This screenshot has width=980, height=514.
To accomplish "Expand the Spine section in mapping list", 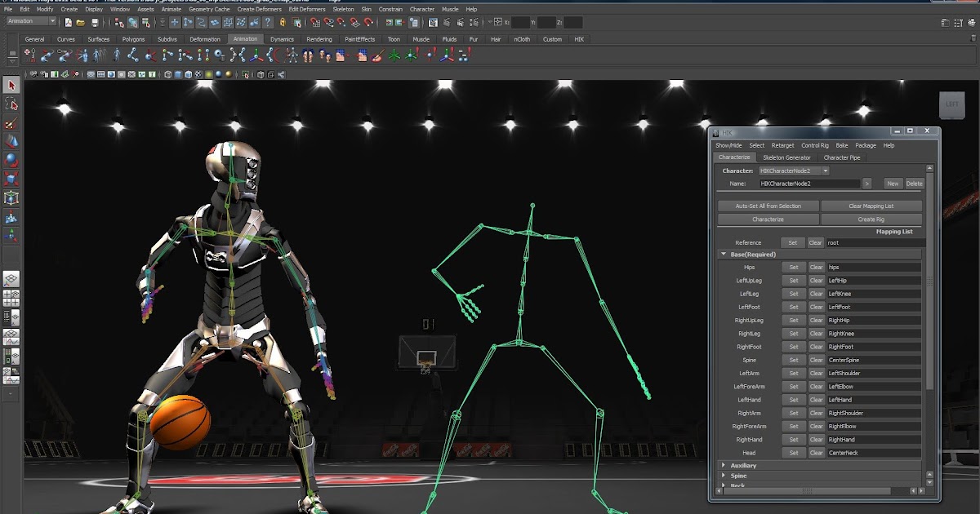I will 723,476.
